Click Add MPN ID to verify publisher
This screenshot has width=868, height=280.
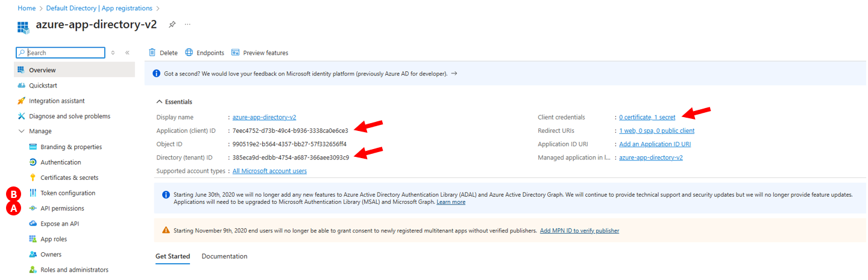(x=579, y=231)
